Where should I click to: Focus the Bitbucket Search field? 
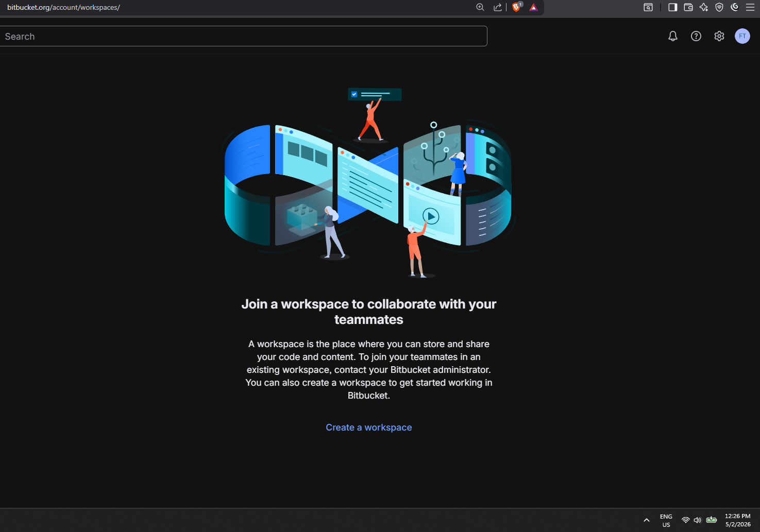[x=243, y=36]
